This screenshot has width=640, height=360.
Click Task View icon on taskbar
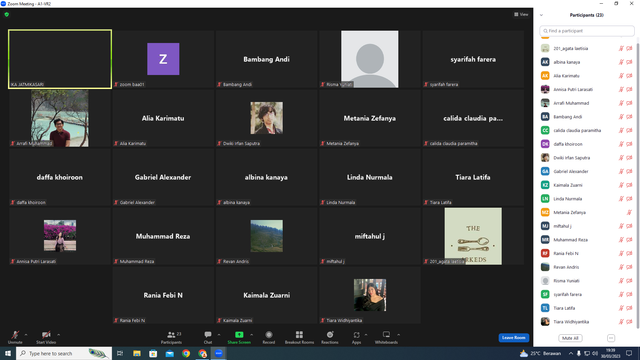(x=120, y=353)
